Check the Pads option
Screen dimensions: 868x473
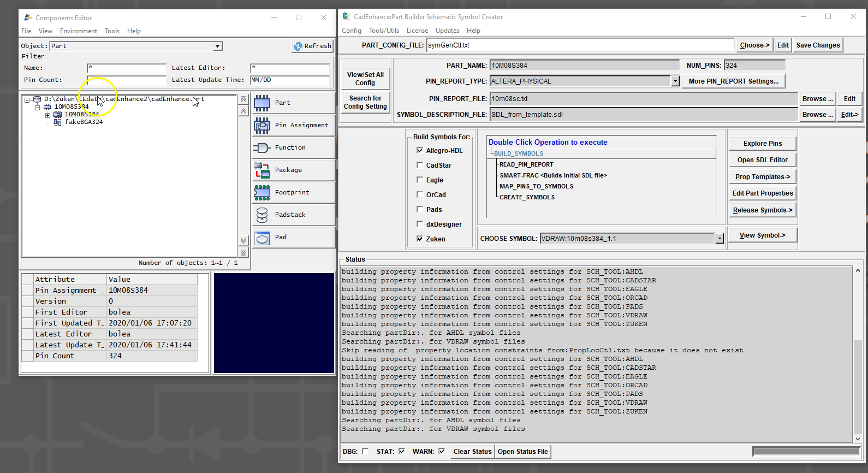pyautogui.click(x=420, y=209)
